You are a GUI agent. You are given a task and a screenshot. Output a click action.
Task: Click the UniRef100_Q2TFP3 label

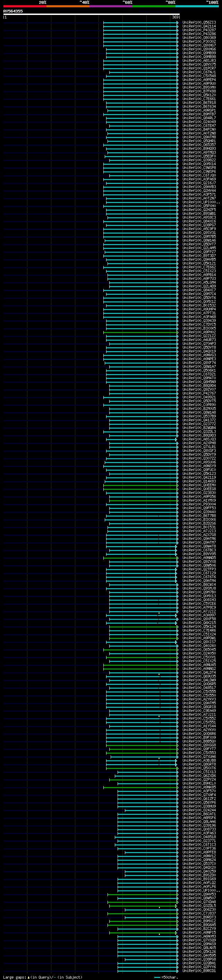pos(199,569)
